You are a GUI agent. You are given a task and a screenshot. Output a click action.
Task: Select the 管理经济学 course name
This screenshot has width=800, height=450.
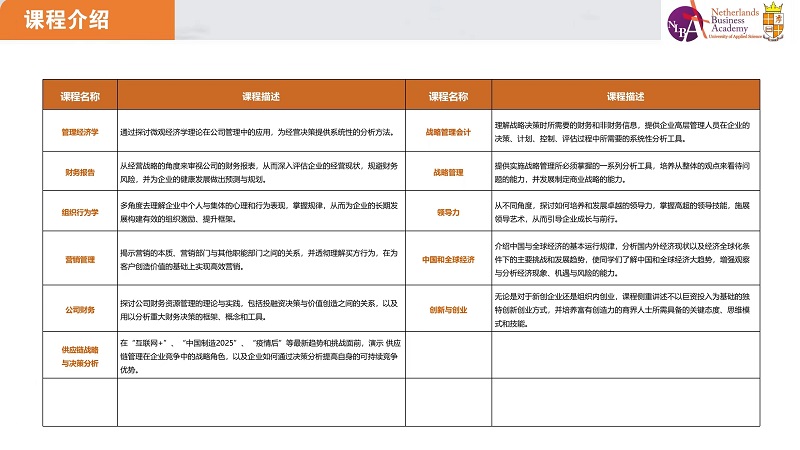pyautogui.click(x=80, y=132)
